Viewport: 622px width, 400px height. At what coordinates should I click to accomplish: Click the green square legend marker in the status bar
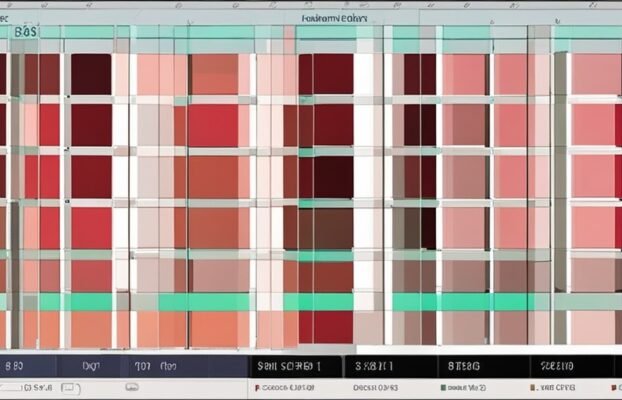[x=443, y=388]
